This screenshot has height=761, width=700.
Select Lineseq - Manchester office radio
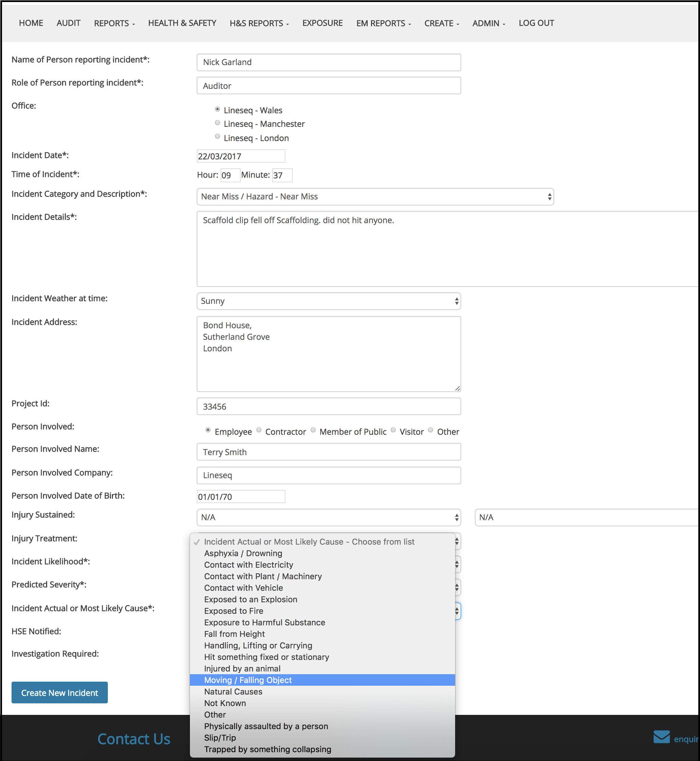[217, 123]
